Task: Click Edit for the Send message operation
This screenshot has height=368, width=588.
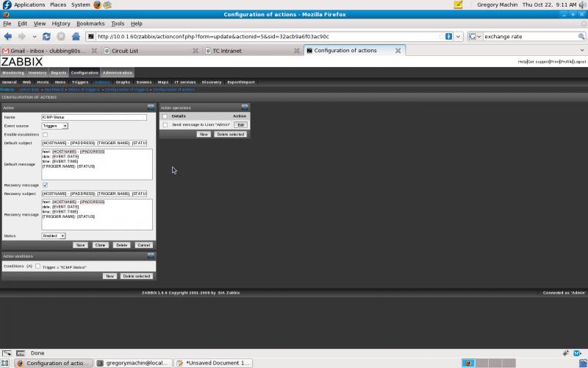Action: [x=241, y=124]
